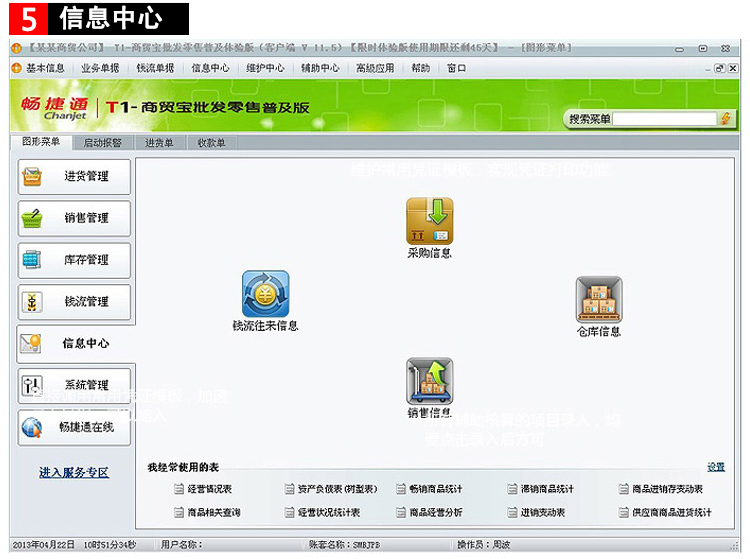Open the 畅销商品统计 report
The image size is (750, 559).
point(430,489)
